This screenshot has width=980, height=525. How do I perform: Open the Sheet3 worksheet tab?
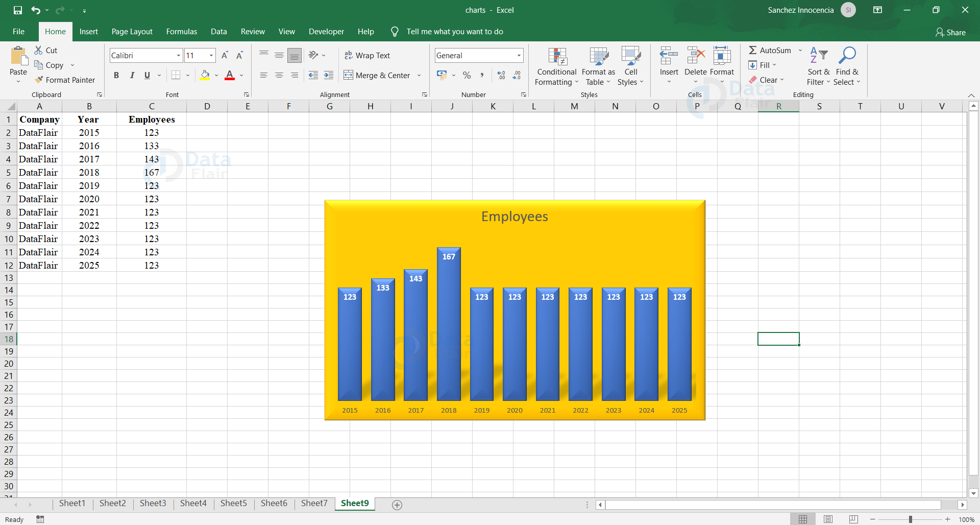coord(153,503)
